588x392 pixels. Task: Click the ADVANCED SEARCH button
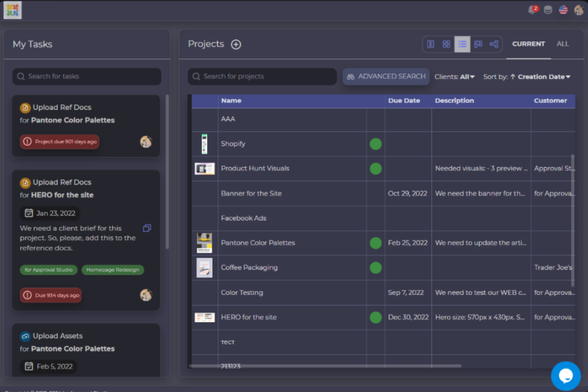[386, 77]
